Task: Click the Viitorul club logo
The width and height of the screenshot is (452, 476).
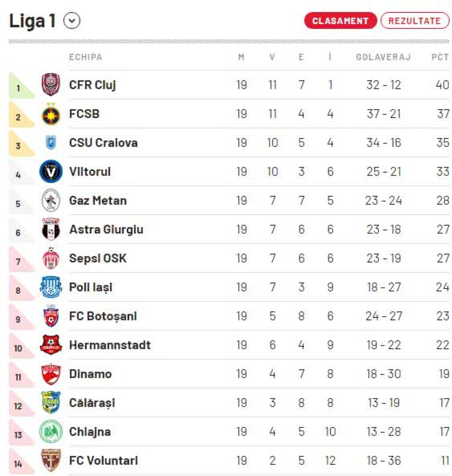Action: [x=51, y=172]
